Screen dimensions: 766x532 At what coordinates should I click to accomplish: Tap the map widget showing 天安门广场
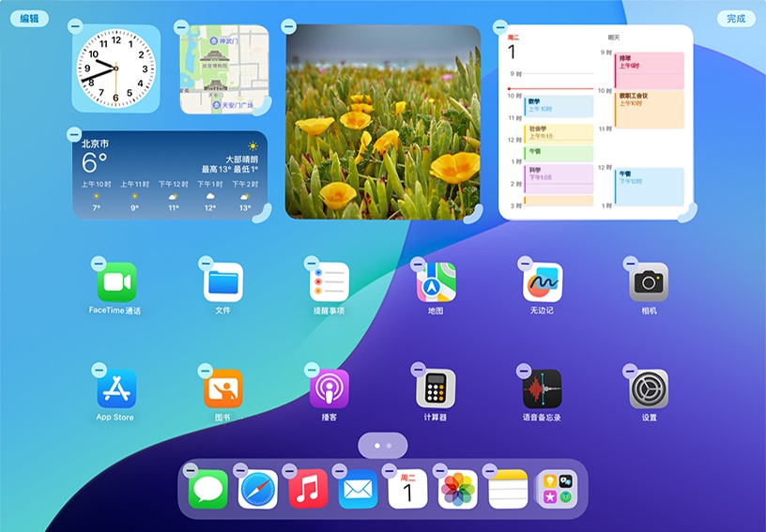[x=224, y=68]
